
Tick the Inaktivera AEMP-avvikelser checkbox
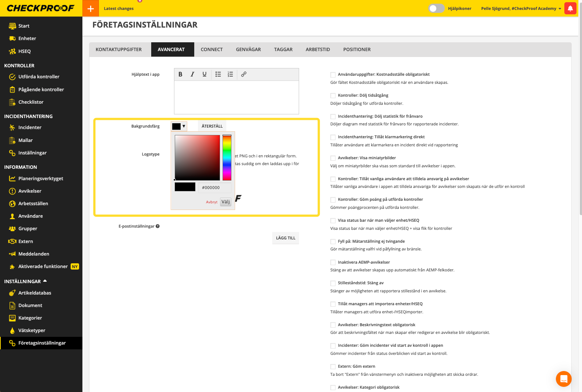(x=333, y=263)
